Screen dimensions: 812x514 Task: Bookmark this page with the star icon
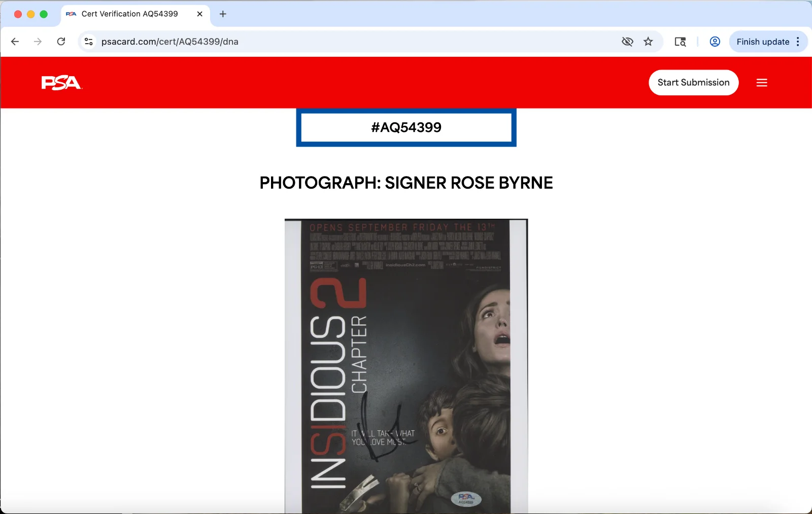648,42
